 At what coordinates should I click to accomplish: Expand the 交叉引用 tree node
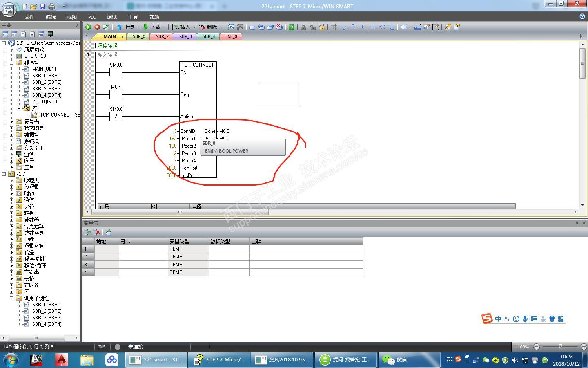(12, 148)
